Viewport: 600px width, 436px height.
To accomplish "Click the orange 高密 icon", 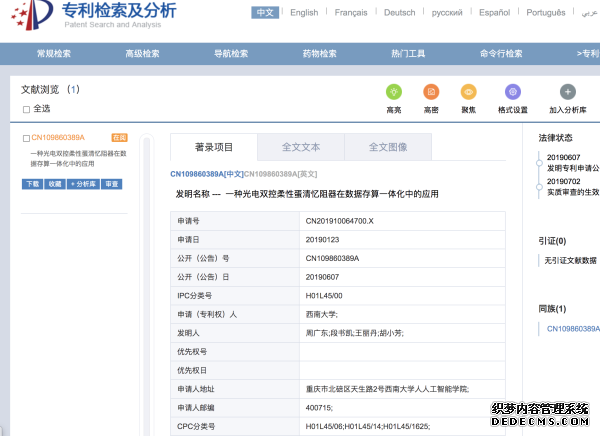I will pos(431,92).
